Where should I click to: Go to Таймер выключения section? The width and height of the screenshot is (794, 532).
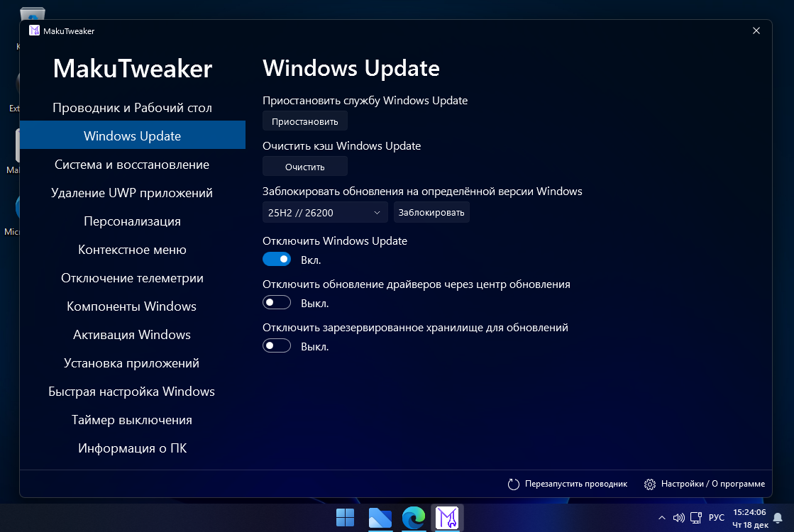pos(132,420)
